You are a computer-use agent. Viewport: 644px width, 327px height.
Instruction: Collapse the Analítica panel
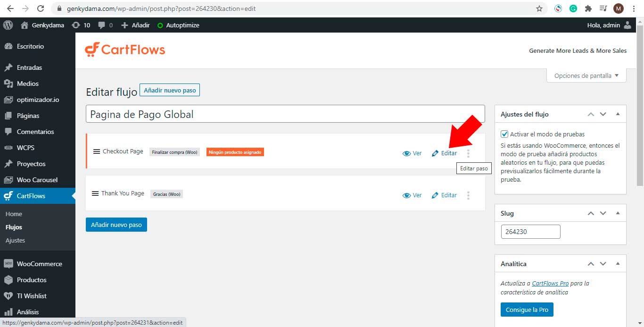618,264
